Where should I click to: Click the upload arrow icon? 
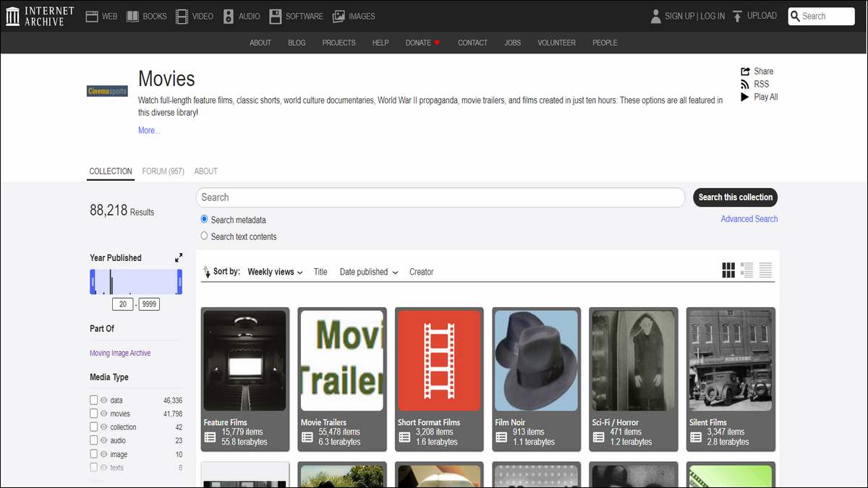pos(737,16)
